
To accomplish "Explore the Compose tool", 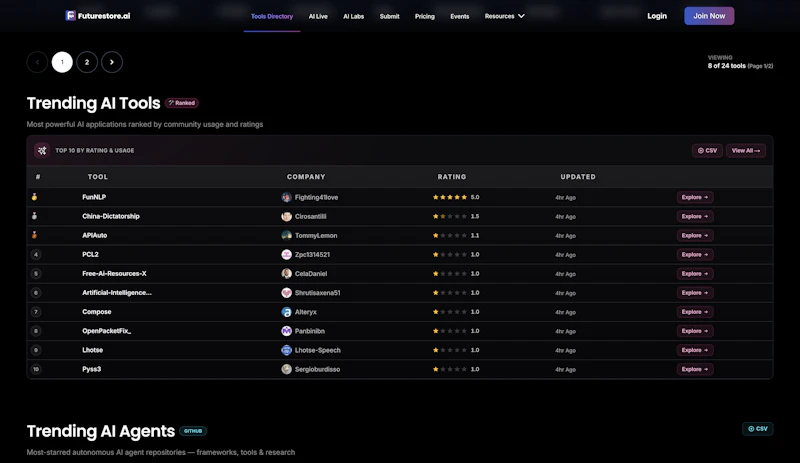I will pos(695,312).
